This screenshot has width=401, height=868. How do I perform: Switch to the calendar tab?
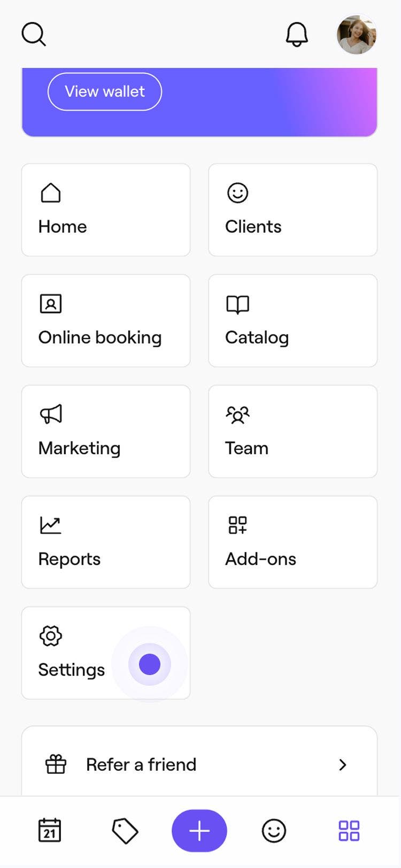(x=50, y=831)
